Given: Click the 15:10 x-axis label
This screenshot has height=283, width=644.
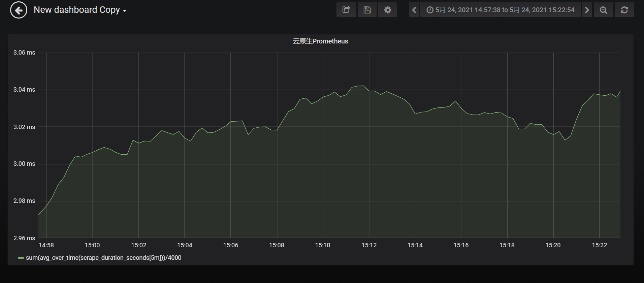Looking at the screenshot, I should click(x=323, y=245).
